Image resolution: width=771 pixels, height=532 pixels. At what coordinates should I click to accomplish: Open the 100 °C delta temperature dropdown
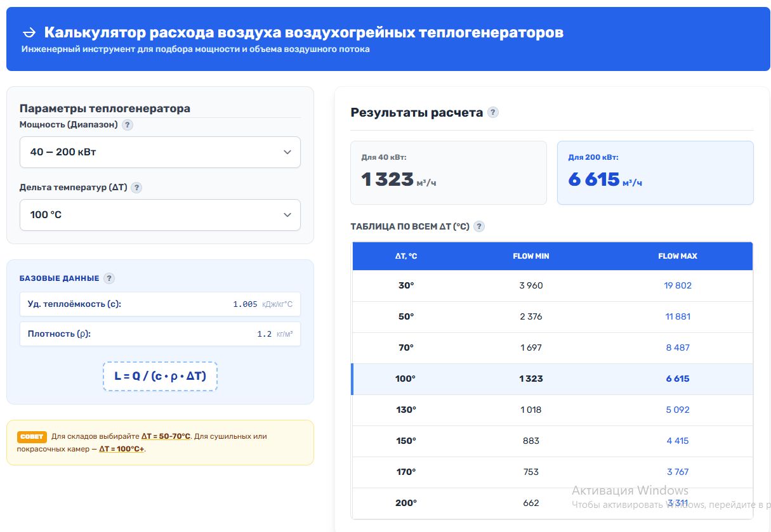click(160, 215)
